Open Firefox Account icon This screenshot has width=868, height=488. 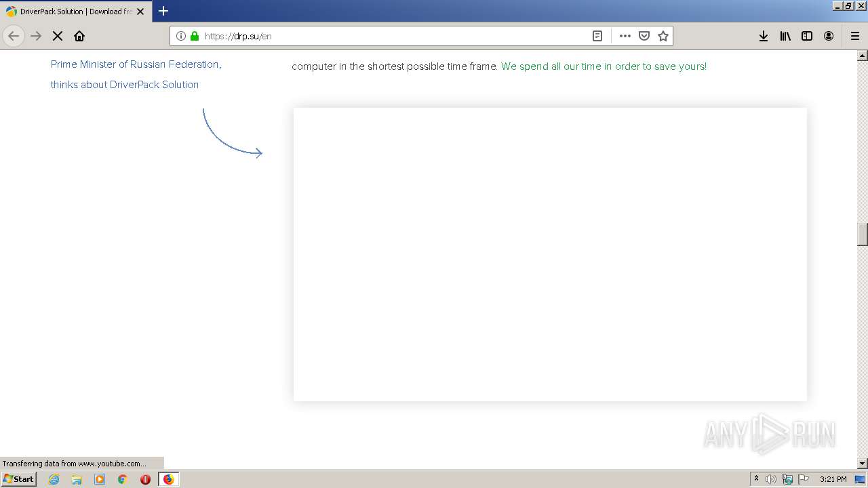pyautogui.click(x=829, y=36)
